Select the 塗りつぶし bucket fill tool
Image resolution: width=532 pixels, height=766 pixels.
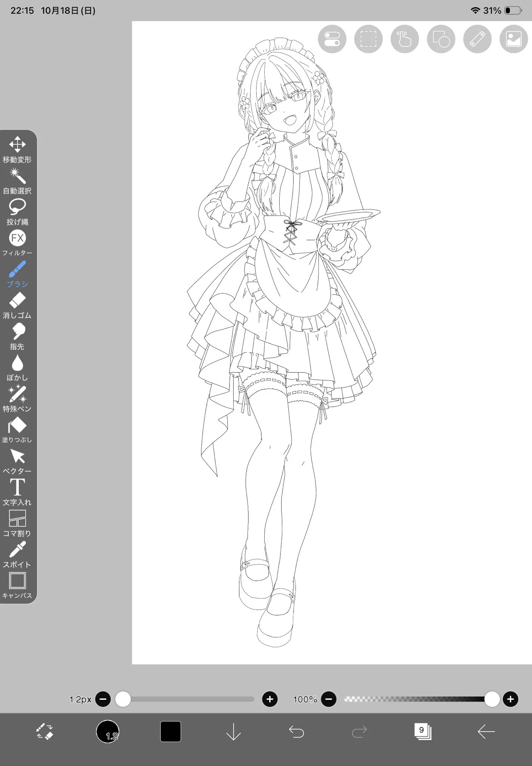click(x=17, y=430)
